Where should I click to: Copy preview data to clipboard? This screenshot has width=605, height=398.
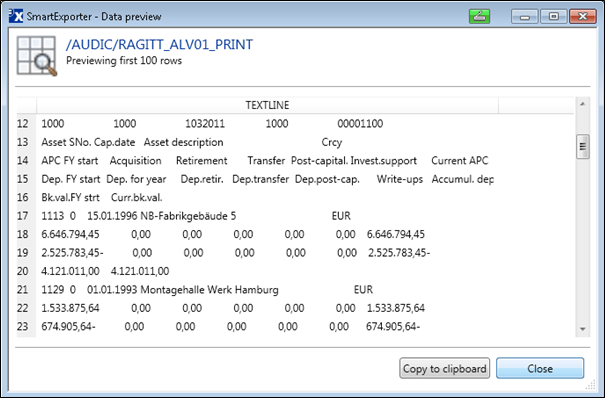(444, 368)
